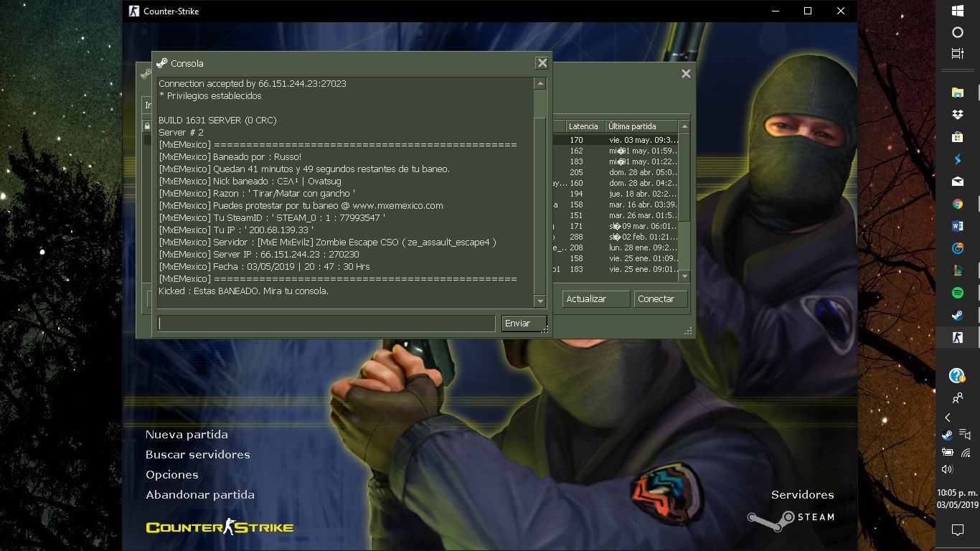The image size is (980, 551).
Task: Close the Consola window
Action: (542, 63)
